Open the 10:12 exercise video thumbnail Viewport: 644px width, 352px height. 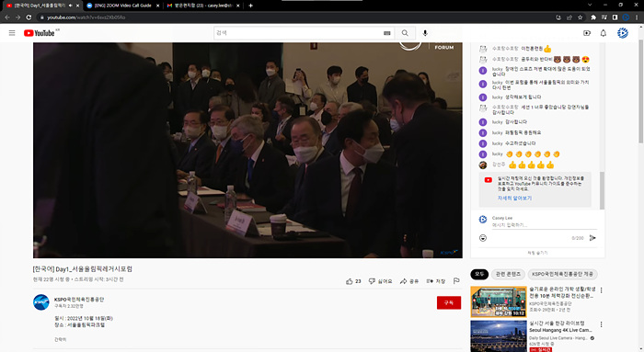coord(499,301)
